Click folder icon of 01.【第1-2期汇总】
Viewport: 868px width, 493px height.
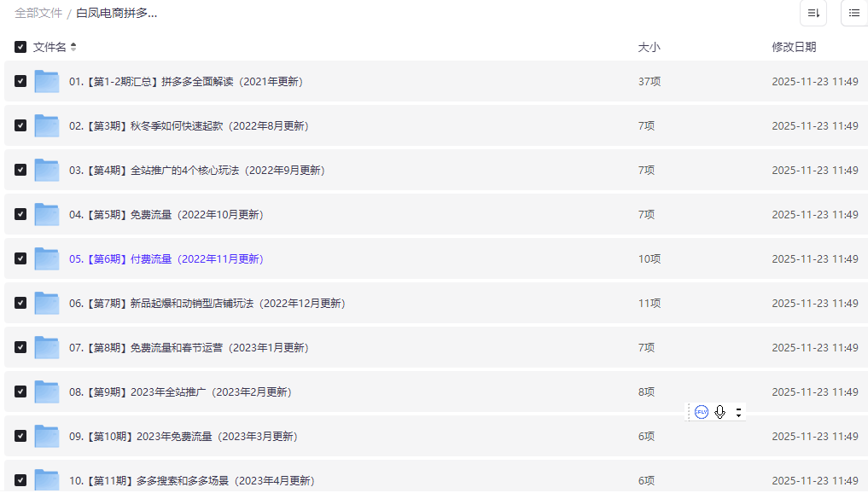(46, 82)
